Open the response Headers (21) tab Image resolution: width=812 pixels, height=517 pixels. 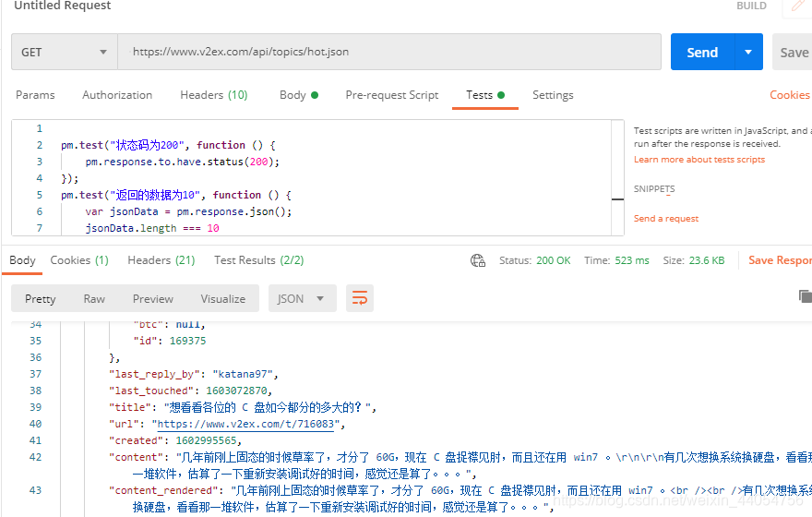tap(161, 260)
